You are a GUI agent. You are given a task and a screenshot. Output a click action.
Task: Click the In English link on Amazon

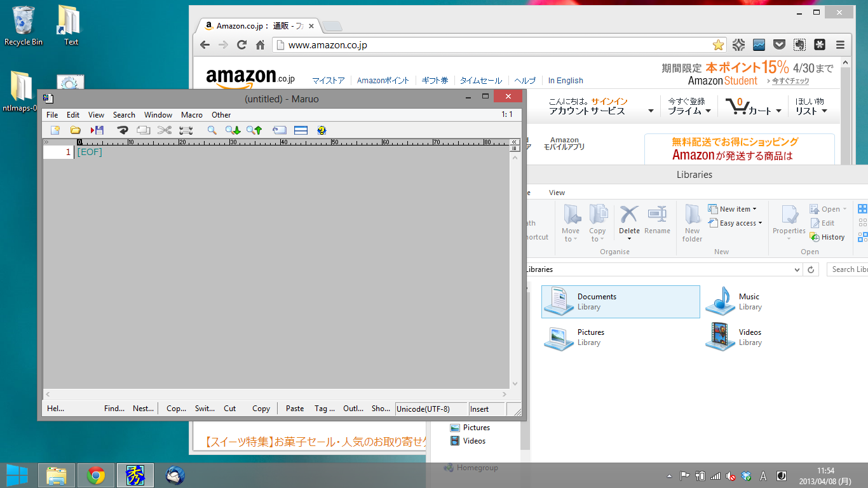point(565,81)
